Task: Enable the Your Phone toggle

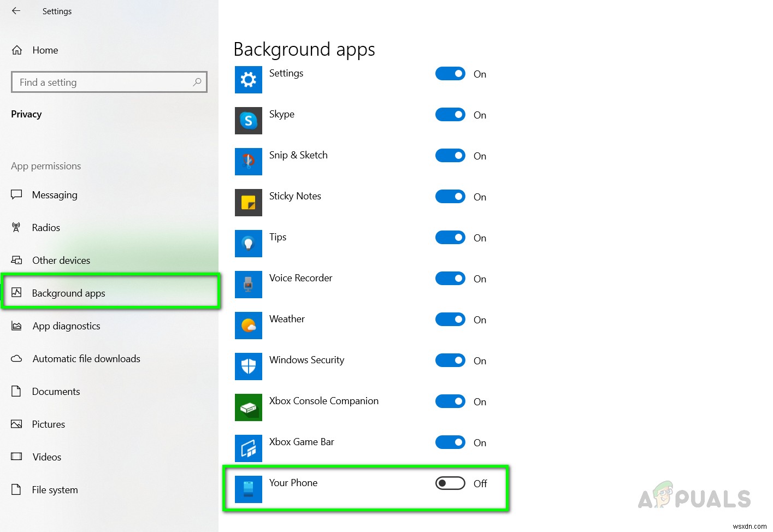Action: (x=450, y=483)
